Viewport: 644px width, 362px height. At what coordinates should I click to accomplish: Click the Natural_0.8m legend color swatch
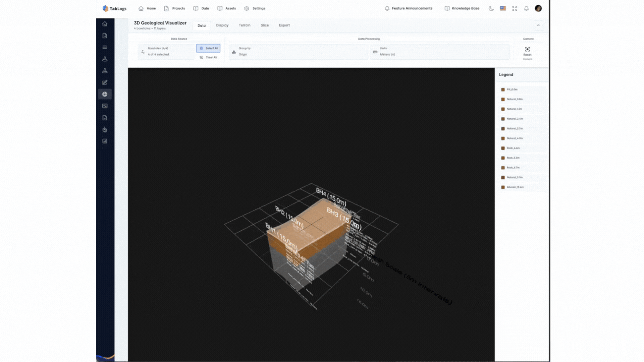click(x=503, y=99)
